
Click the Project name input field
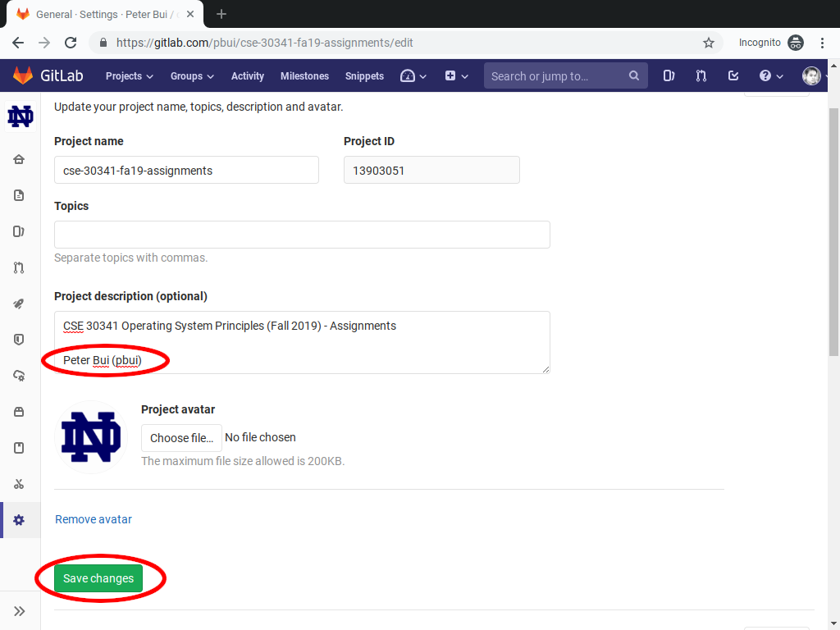(x=186, y=170)
